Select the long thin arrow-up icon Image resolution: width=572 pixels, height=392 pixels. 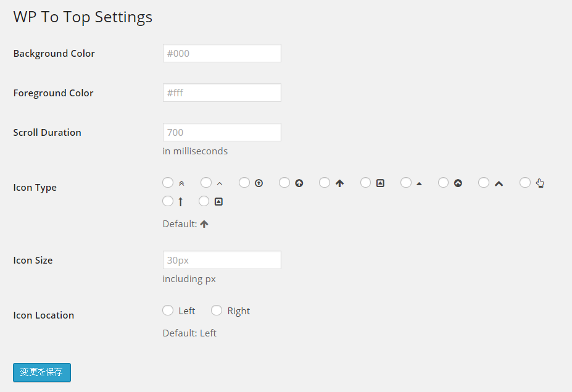(168, 201)
